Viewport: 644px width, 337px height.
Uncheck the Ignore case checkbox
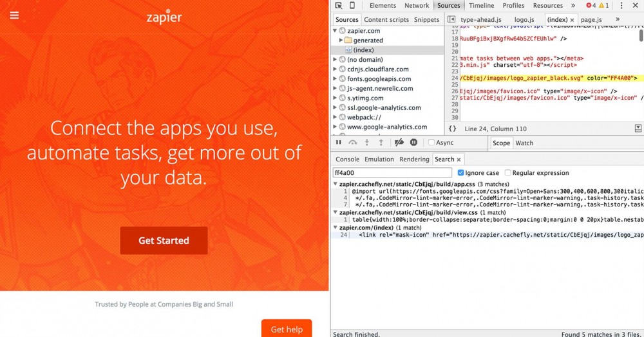point(460,172)
